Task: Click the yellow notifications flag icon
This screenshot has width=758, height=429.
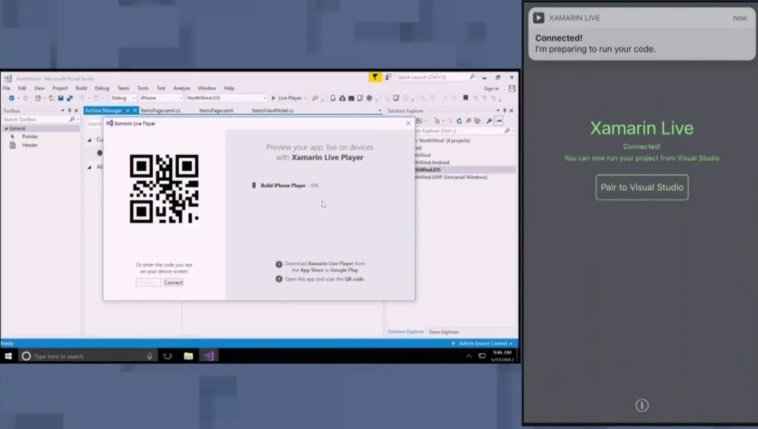Action: [375, 76]
